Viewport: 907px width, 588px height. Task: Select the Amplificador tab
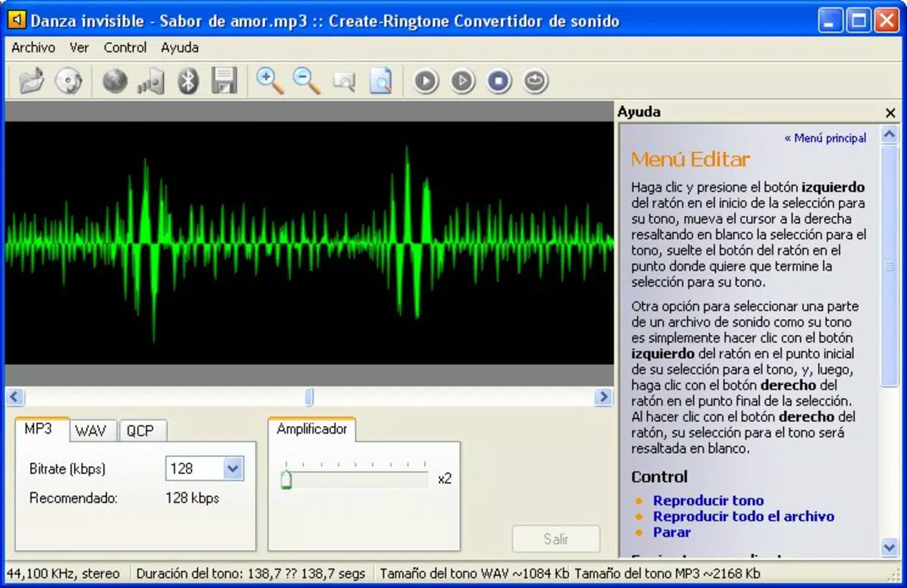coord(312,429)
